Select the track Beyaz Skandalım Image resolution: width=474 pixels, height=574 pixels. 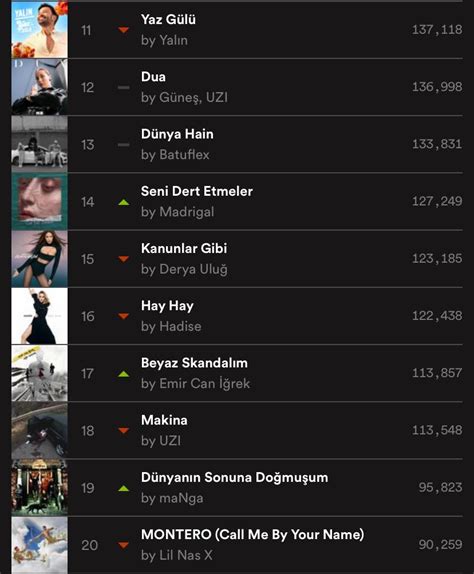click(194, 363)
